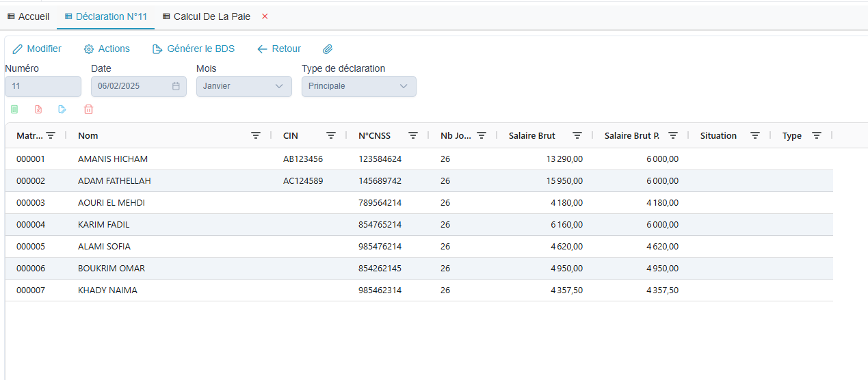Screen dimensions: 868x380
Task: Click the red trash delete icon
Action: (88, 109)
